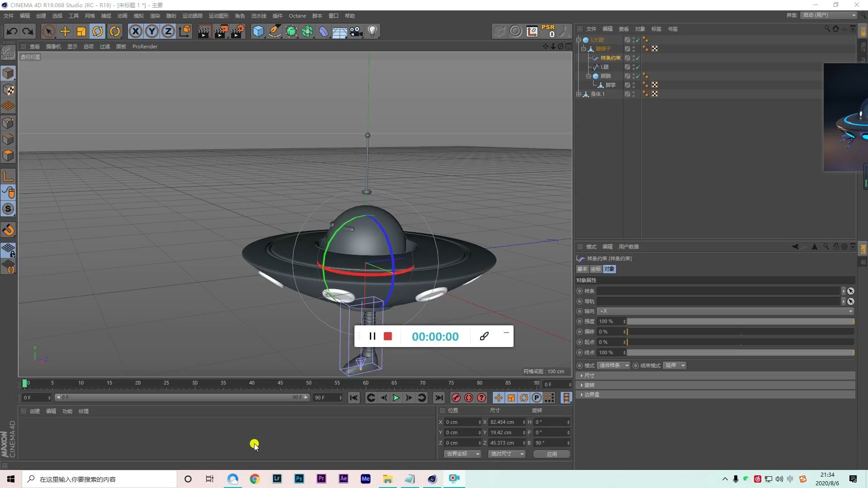Select the Scale tool
Screen dimensions: 868x488
81,31
